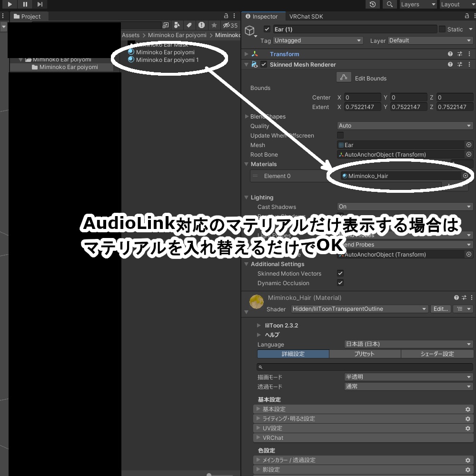Click Miminoko_Hair material preview thumbnail
Viewport: 476px width, 476px height.
click(x=257, y=302)
